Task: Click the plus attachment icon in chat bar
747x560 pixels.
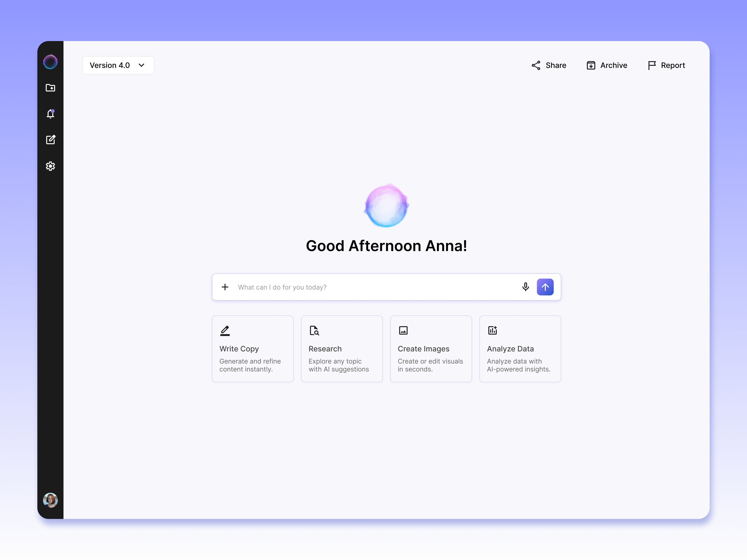Action: click(x=225, y=287)
